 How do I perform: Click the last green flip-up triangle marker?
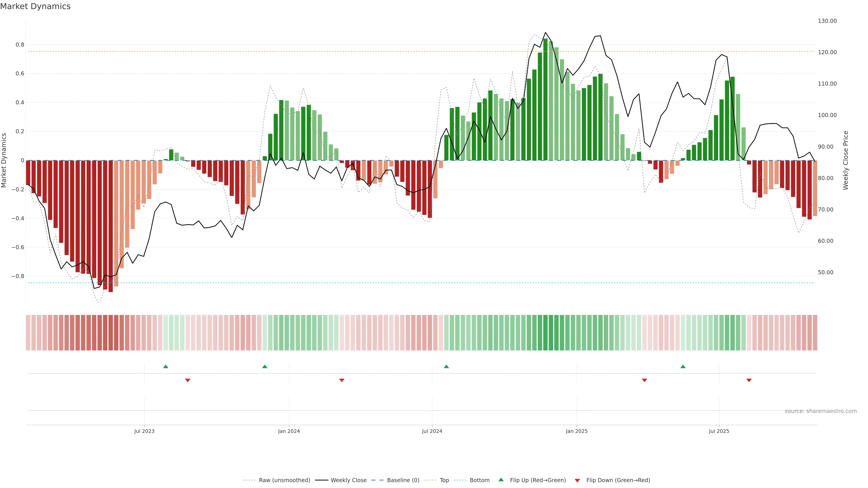(x=683, y=366)
